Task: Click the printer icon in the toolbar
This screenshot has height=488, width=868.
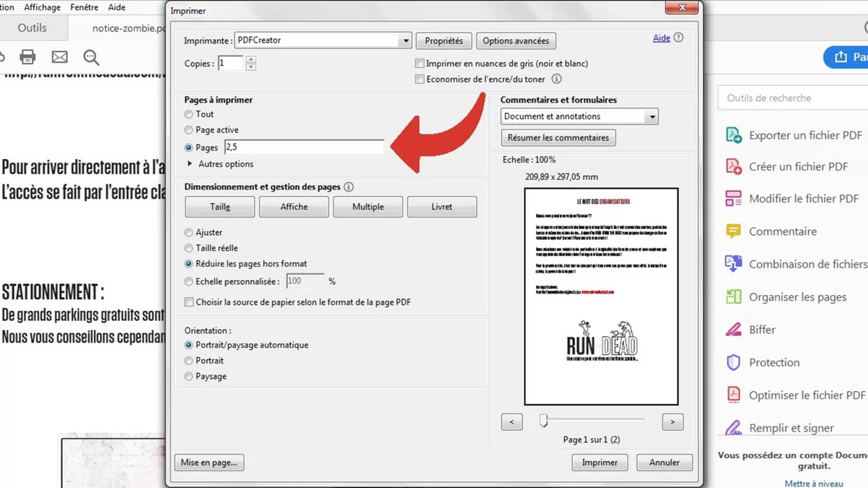Action: (x=27, y=56)
